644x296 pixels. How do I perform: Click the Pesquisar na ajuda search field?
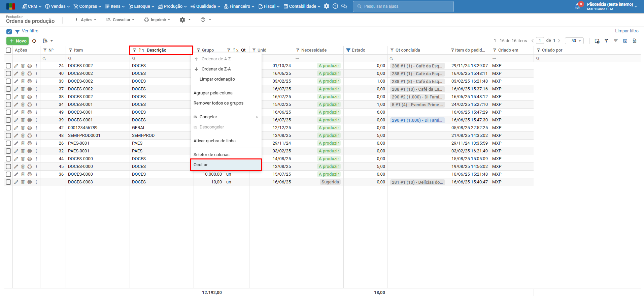click(x=403, y=6)
